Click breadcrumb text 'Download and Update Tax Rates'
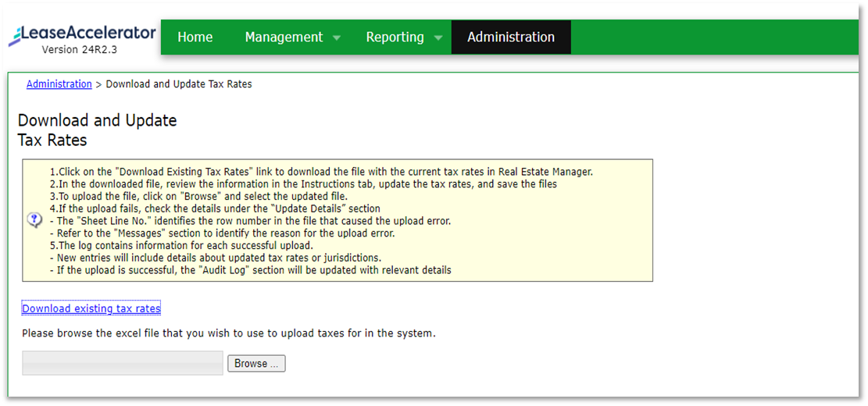 pos(179,84)
